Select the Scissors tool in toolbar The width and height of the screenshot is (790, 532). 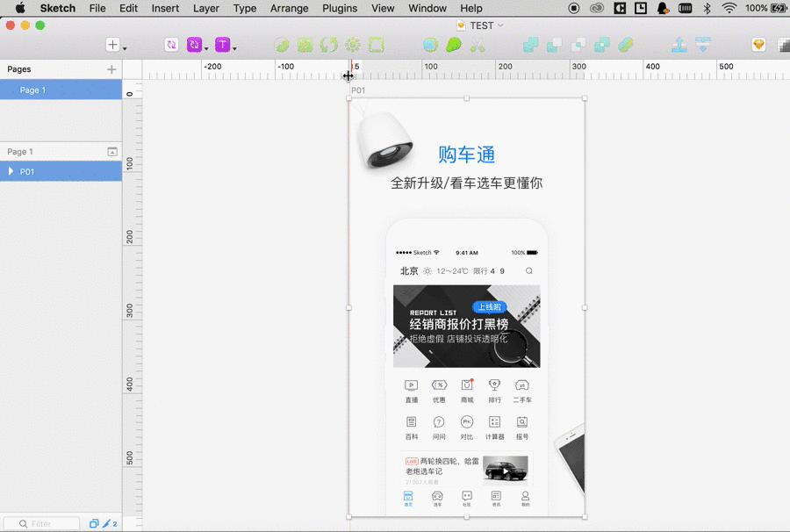click(x=477, y=45)
